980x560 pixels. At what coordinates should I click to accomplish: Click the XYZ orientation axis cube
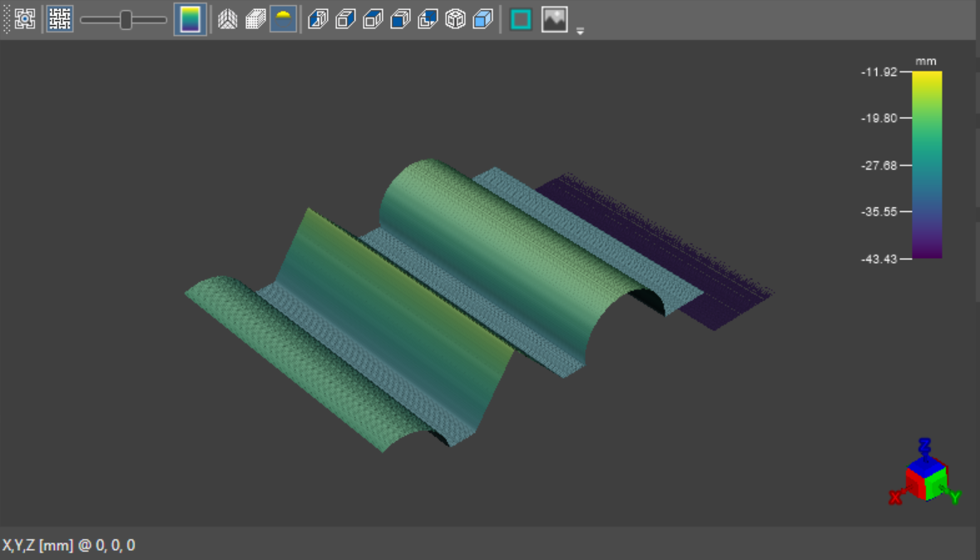[925, 478]
